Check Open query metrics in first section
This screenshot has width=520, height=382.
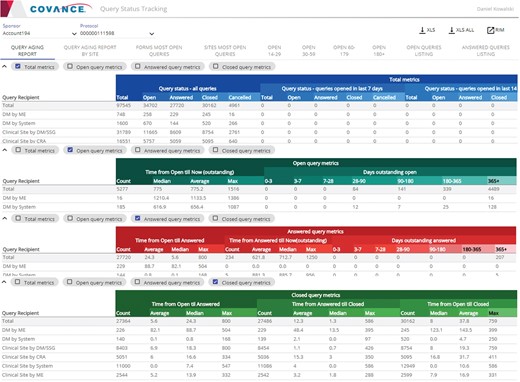pyautogui.click(x=70, y=66)
